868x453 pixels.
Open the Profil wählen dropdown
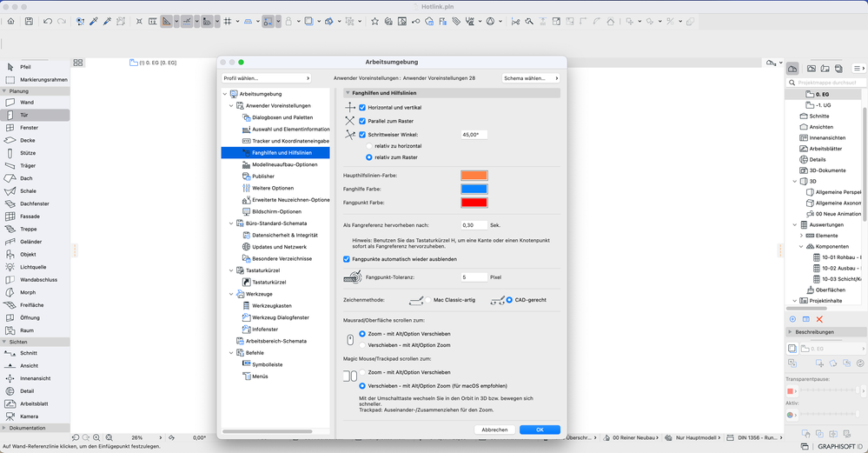click(x=266, y=78)
